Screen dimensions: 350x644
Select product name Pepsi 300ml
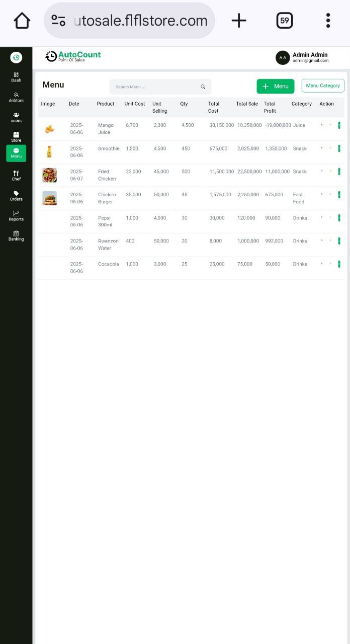(105, 221)
